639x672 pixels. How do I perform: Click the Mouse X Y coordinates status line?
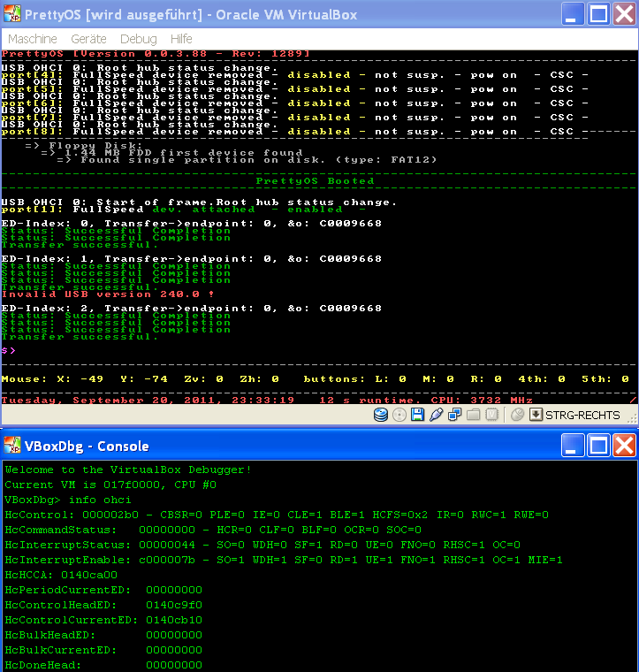click(x=316, y=378)
